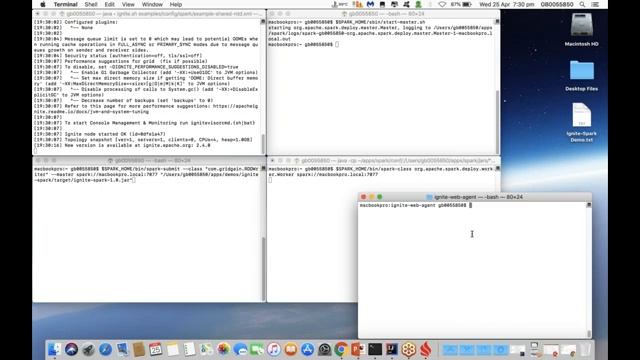
Task: Open Spotlight search magnifier in menu bar
Action: pos(582,4)
